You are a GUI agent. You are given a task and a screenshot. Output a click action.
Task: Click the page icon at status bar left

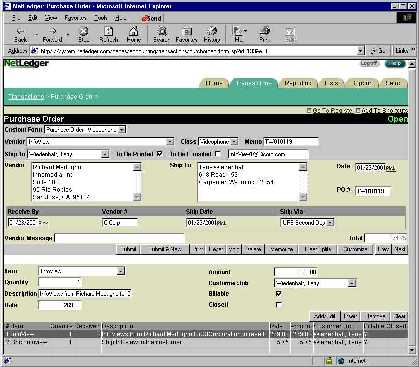[8, 361]
